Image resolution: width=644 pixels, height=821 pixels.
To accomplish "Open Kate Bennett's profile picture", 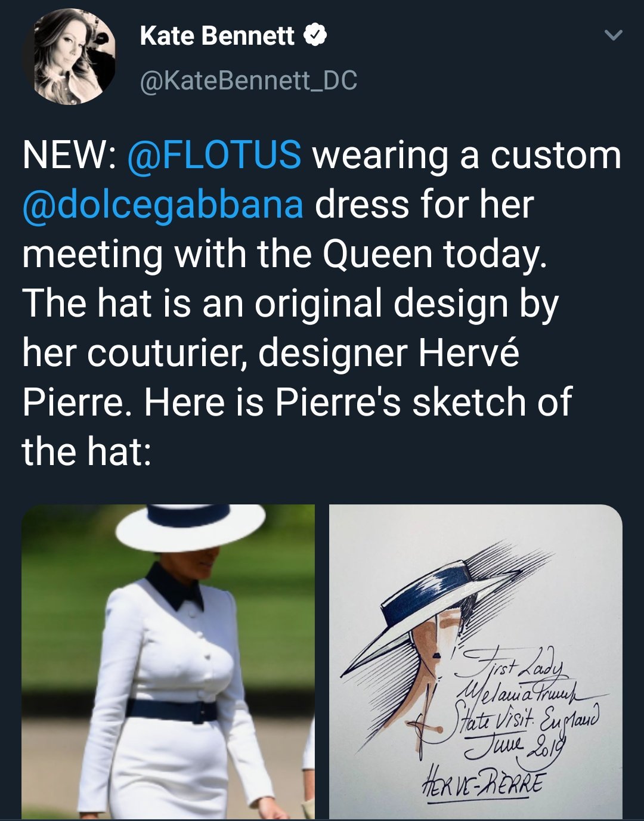I will point(69,57).
